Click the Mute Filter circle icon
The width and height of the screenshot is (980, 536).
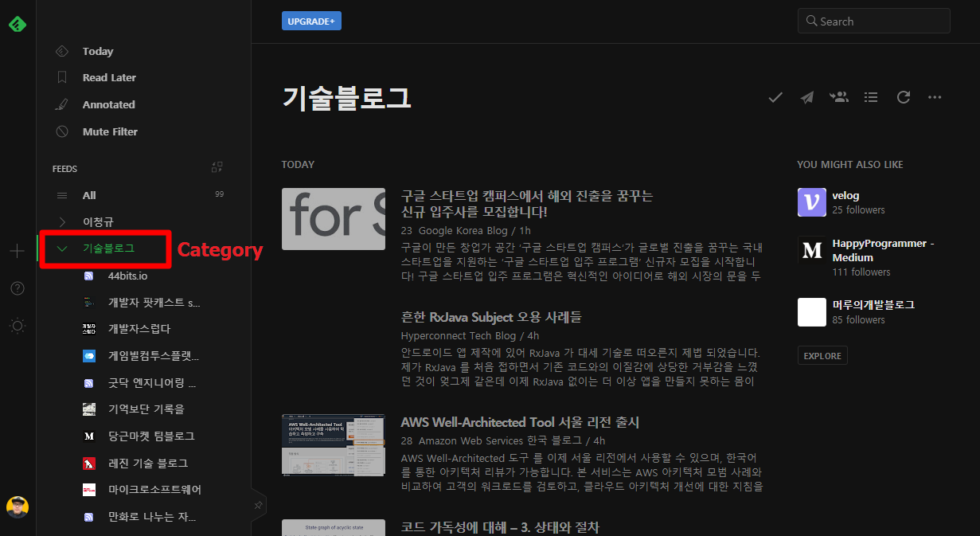coord(62,131)
